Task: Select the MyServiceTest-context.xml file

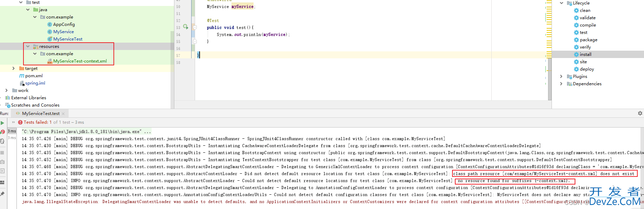Action: click(80, 61)
